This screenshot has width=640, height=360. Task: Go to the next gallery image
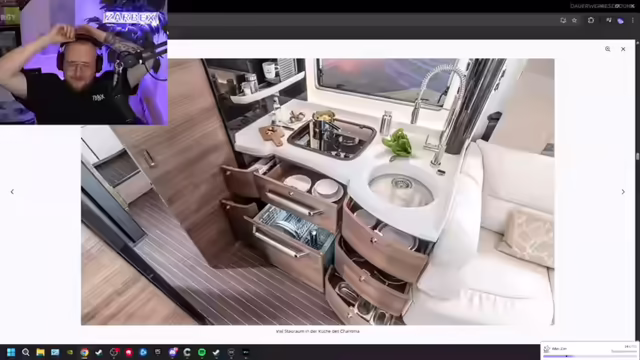[x=623, y=191]
